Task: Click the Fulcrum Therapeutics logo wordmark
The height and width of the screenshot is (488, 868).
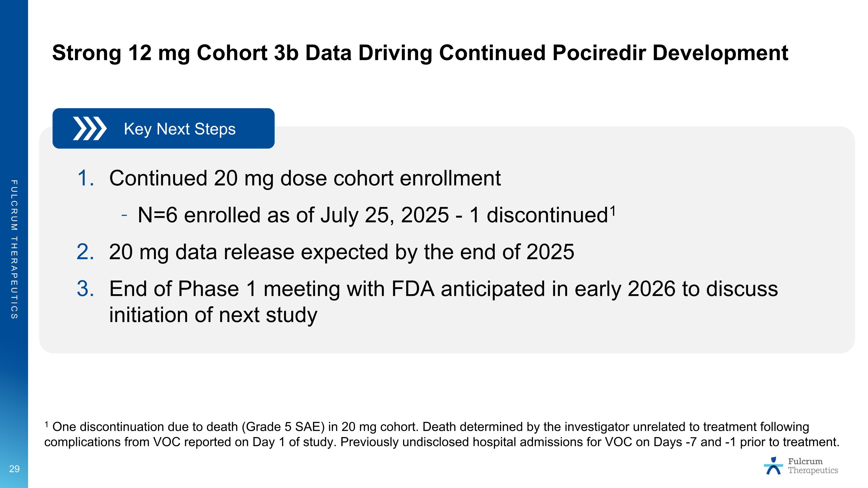Action: point(812,466)
